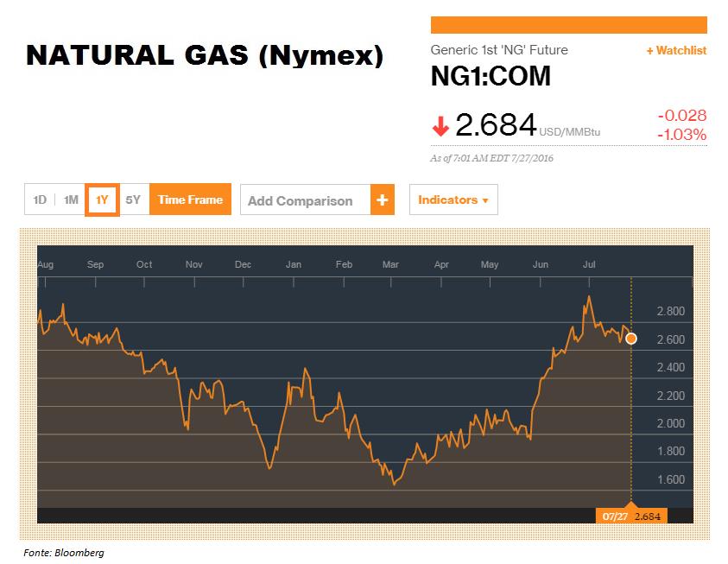Open the Time Frame selector
This screenshot has width=728, height=564.
(190, 200)
